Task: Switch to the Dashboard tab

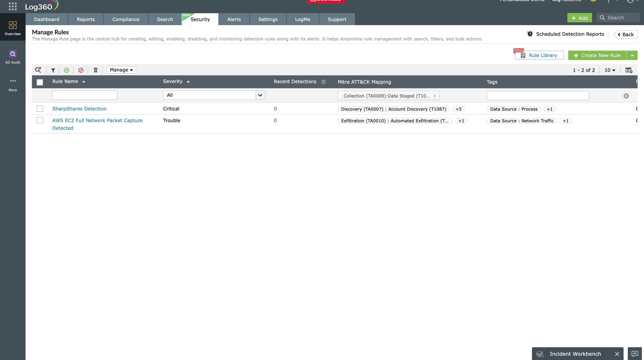Action: click(x=47, y=19)
